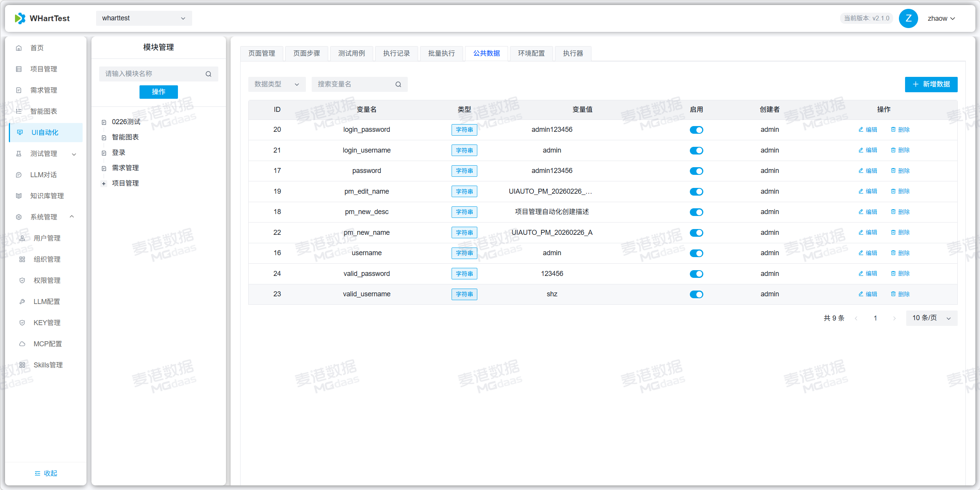Click the UI自动化 monitor icon in sidebar
Image resolution: width=980 pixels, height=490 pixels.
coord(20,133)
